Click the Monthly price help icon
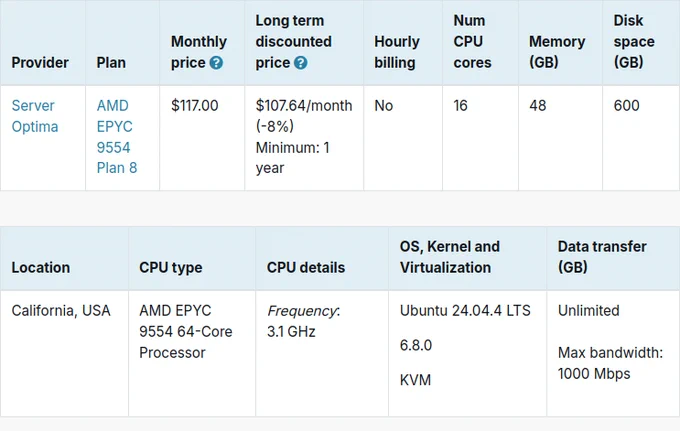The image size is (680, 431). tap(216, 63)
